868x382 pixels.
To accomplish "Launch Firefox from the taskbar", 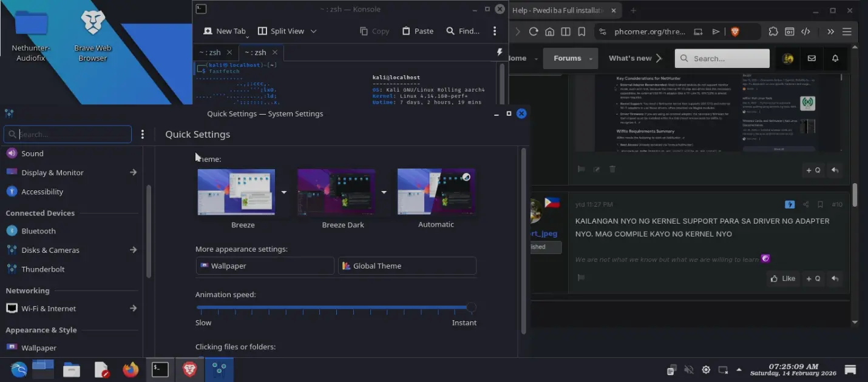I will coord(131,369).
